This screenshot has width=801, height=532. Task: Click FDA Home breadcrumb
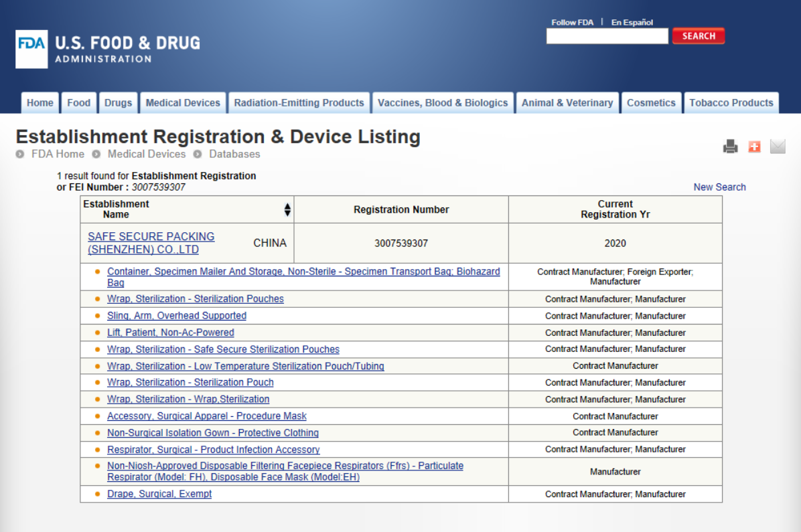tap(58, 154)
